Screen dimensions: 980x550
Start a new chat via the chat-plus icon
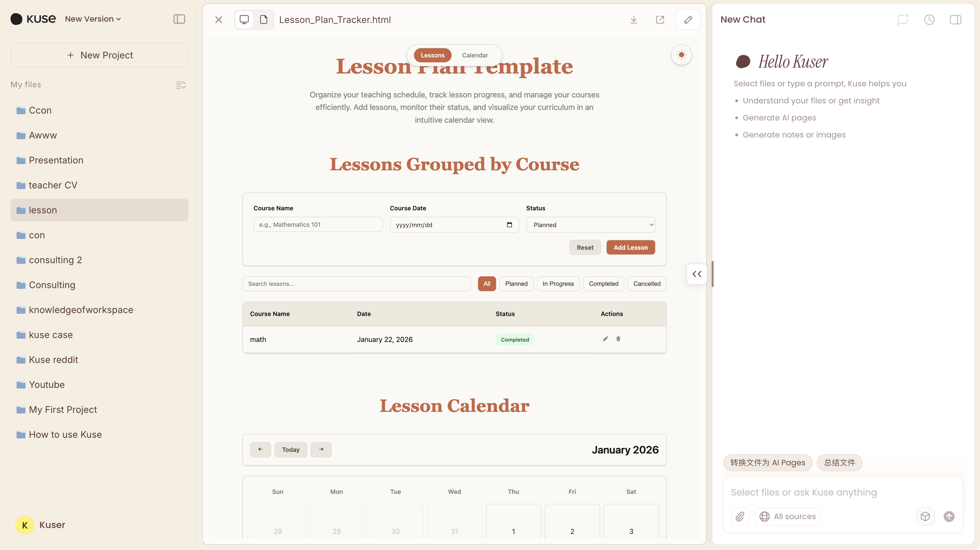click(902, 20)
